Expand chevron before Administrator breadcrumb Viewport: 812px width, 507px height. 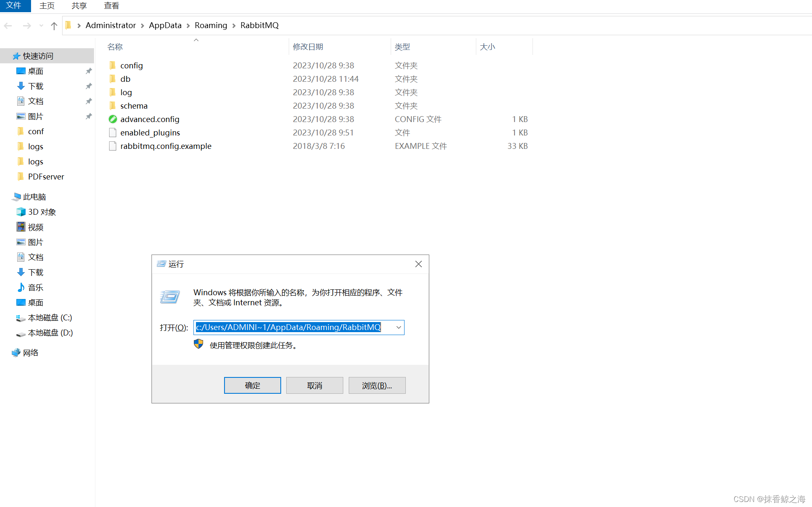pyautogui.click(x=79, y=26)
